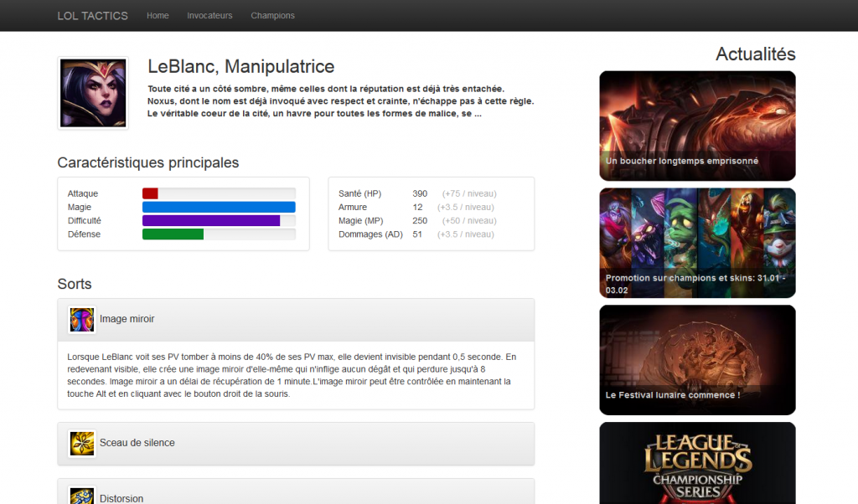Open the Championship Series news card
This screenshot has height=504, width=858.
pos(697,463)
